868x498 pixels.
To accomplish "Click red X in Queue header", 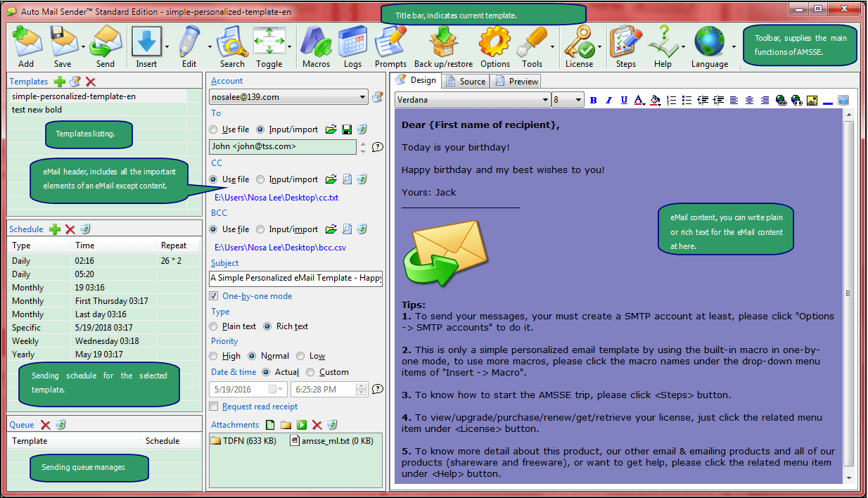I will pos(45,425).
